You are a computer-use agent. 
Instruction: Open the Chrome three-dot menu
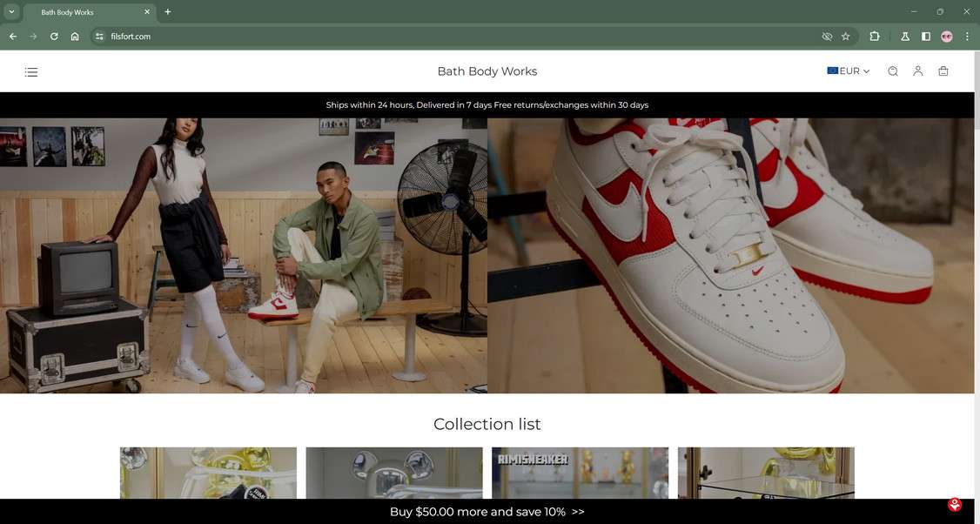tap(967, 37)
